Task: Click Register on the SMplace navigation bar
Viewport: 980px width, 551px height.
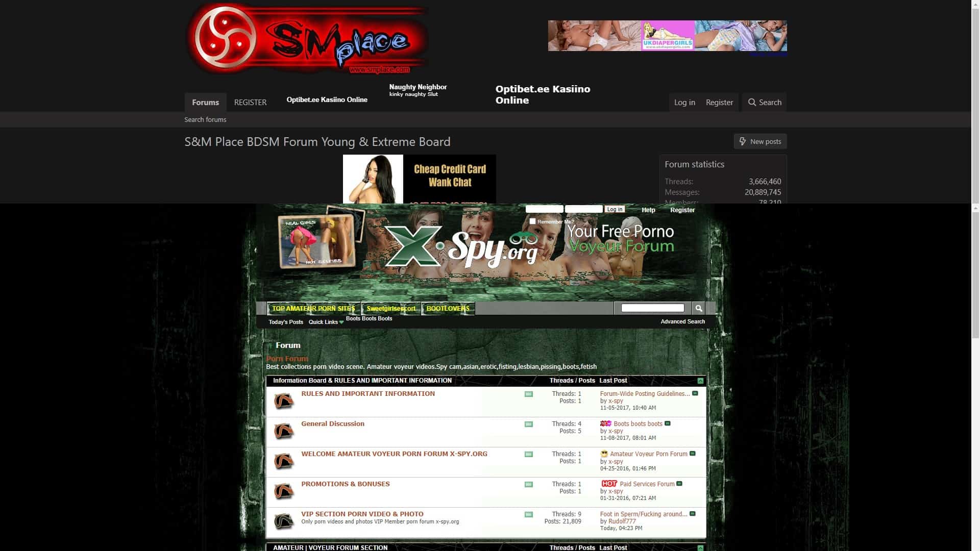Action: (719, 102)
